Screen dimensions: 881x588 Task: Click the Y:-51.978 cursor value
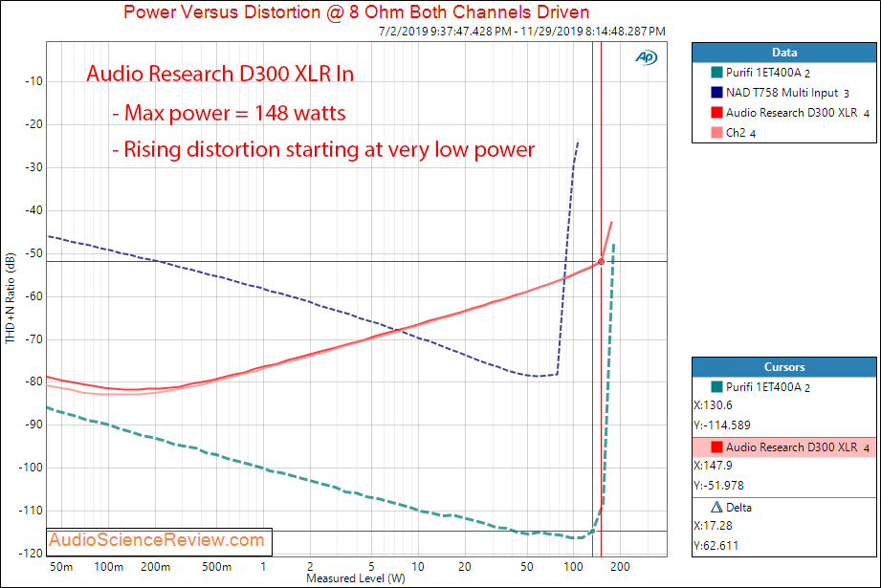[x=718, y=486]
